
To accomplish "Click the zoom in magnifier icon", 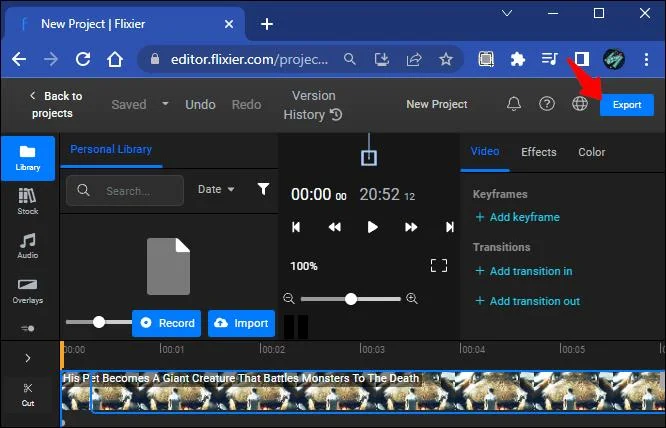I will click(x=412, y=298).
